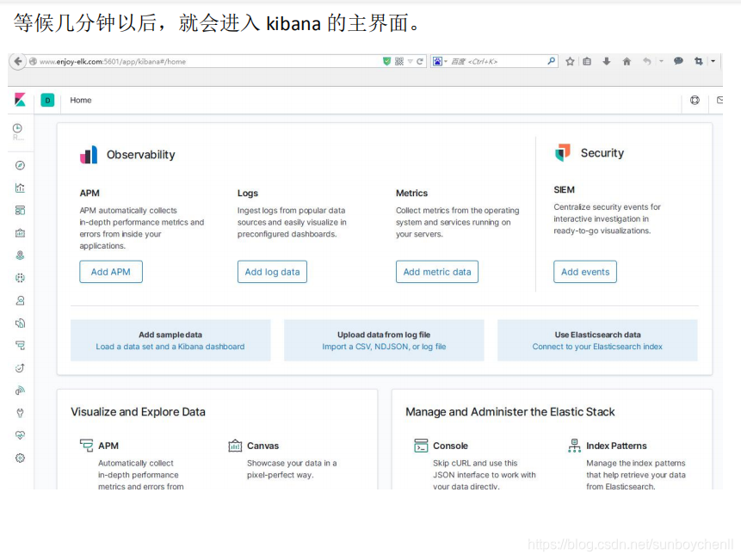Open Canvas link title

pos(262,446)
